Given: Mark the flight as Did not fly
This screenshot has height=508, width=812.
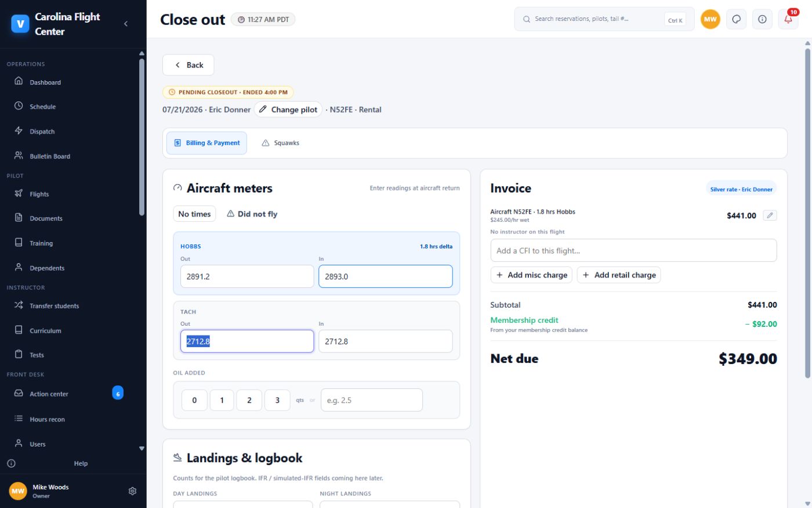Looking at the screenshot, I should tap(252, 214).
